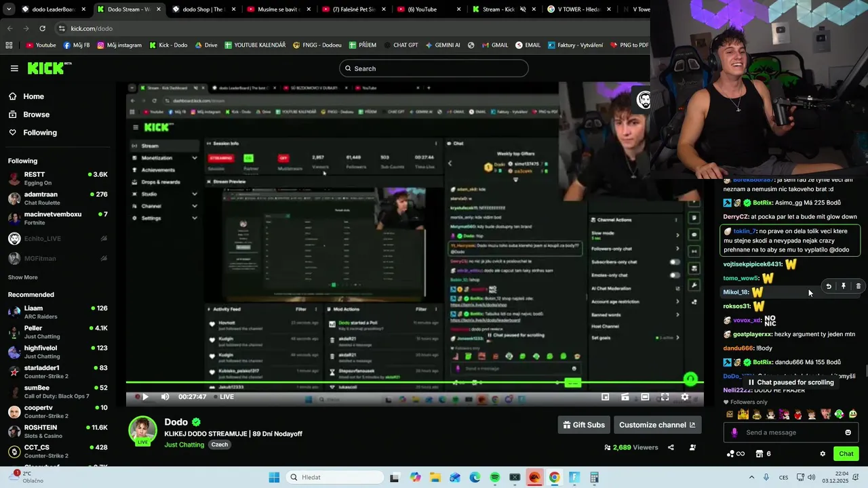Click the user icon beside the share icon
The width and height of the screenshot is (868, 488).
692,447
